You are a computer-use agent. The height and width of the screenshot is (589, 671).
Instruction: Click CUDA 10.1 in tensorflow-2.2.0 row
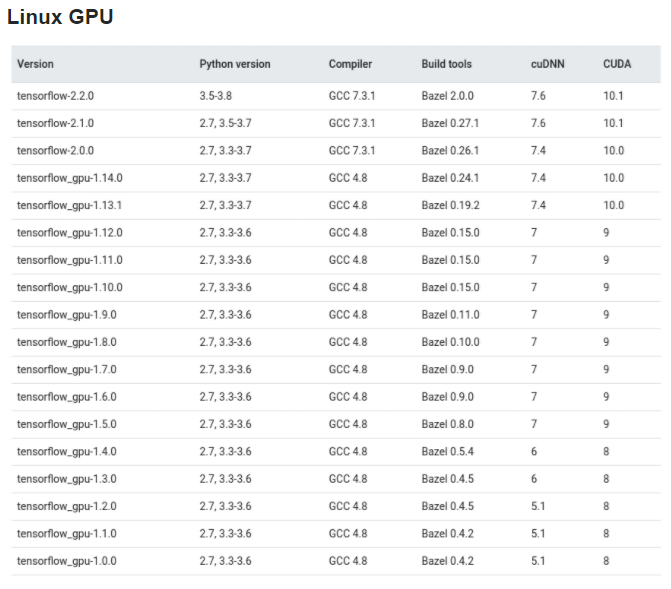[x=613, y=96]
